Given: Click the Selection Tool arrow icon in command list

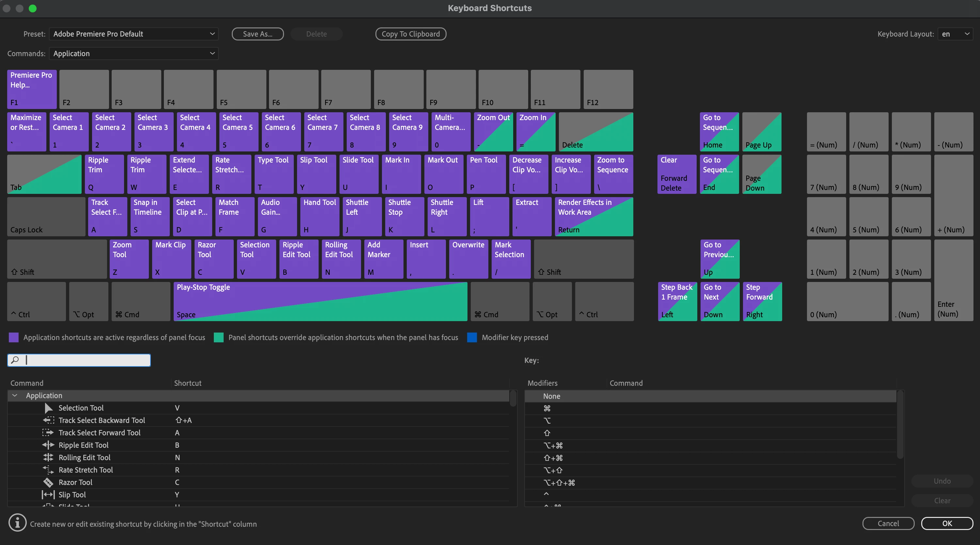Looking at the screenshot, I should click(48, 408).
